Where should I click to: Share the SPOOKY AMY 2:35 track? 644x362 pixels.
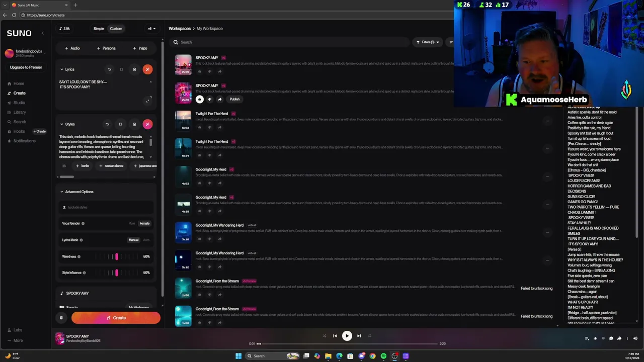pos(220,71)
